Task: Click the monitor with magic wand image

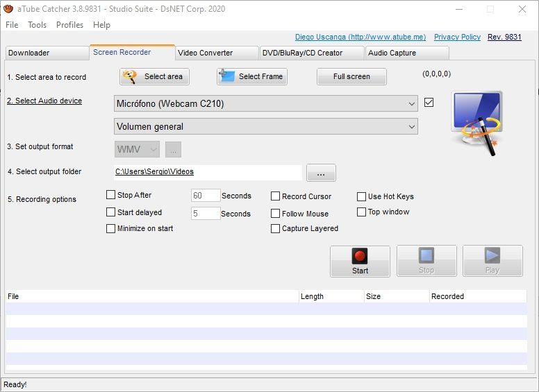Action: coord(478,123)
